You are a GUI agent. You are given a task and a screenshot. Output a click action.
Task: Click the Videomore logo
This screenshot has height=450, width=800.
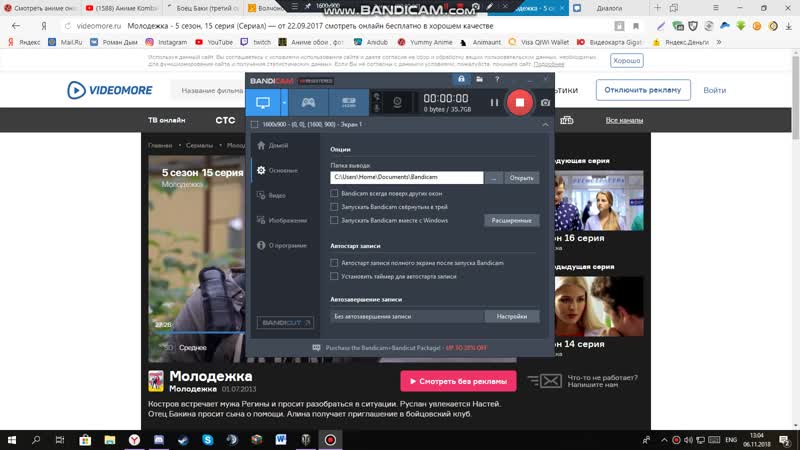pyautogui.click(x=110, y=90)
